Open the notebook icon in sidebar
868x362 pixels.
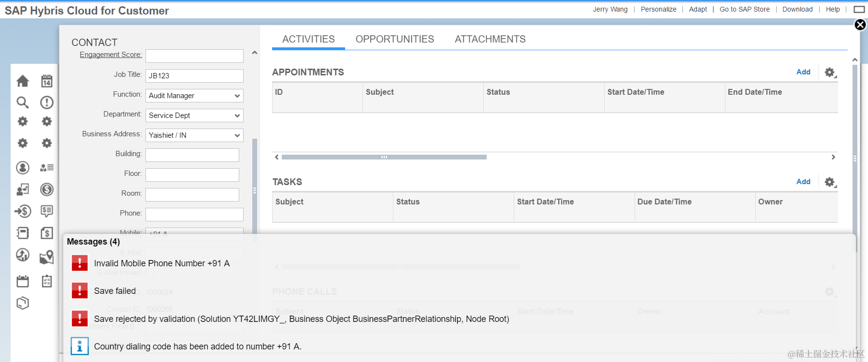(x=23, y=233)
